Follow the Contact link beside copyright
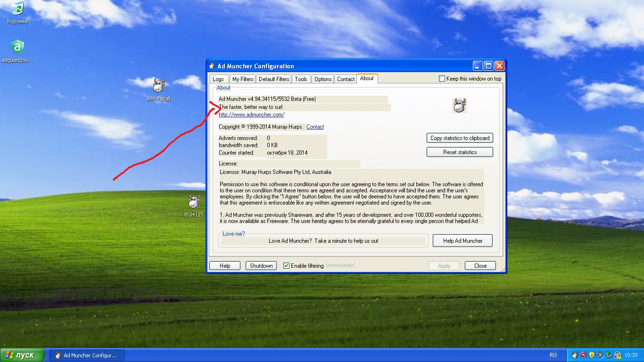This screenshot has width=644, height=362. pyautogui.click(x=315, y=127)
